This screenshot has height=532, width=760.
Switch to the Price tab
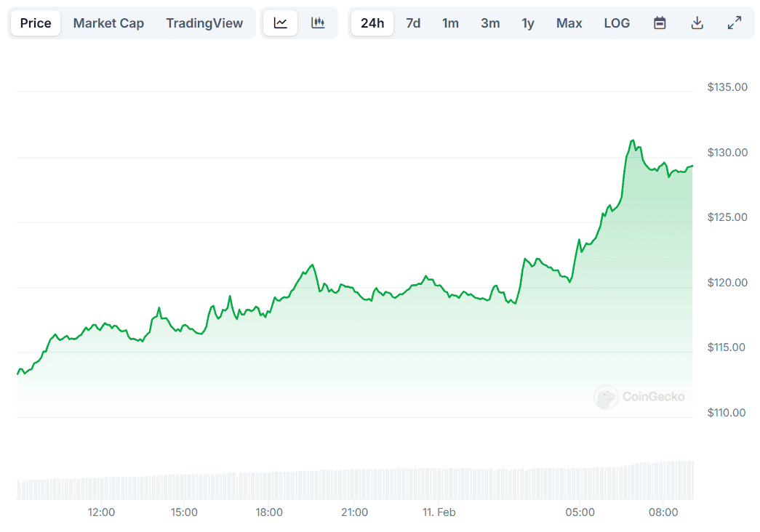[x=36, y=23]
